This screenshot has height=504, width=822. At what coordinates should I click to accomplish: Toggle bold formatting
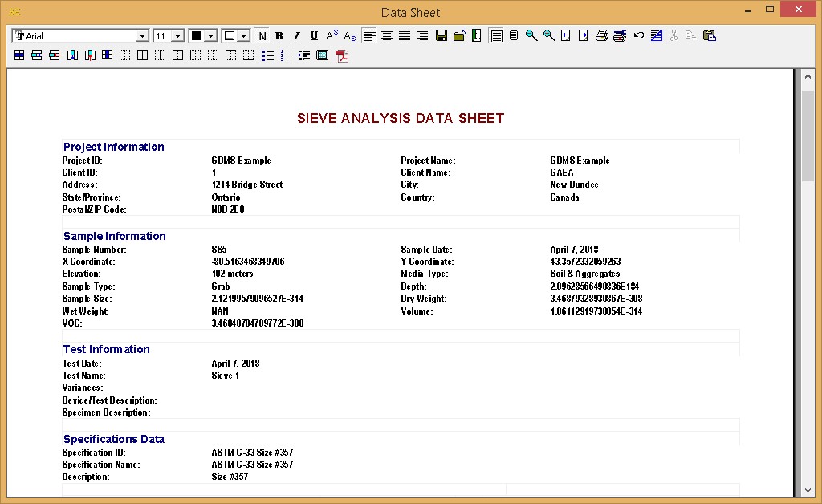point(279,36)
